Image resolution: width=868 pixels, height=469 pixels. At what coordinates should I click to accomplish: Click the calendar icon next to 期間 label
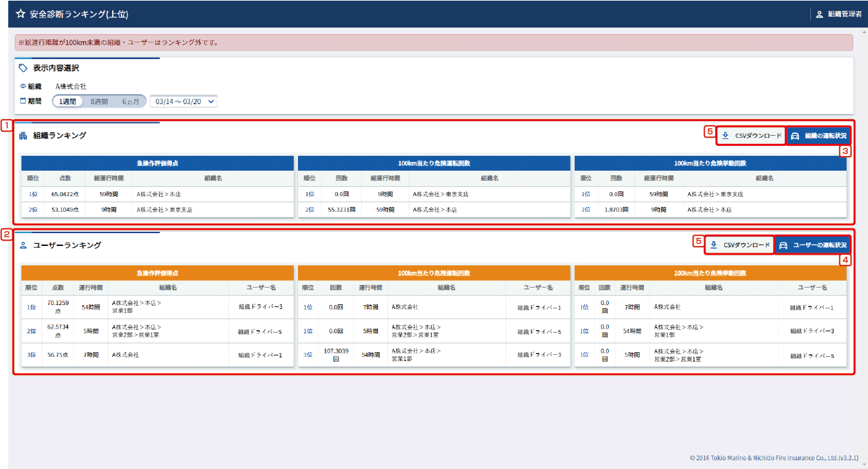(x=23, y=101)
